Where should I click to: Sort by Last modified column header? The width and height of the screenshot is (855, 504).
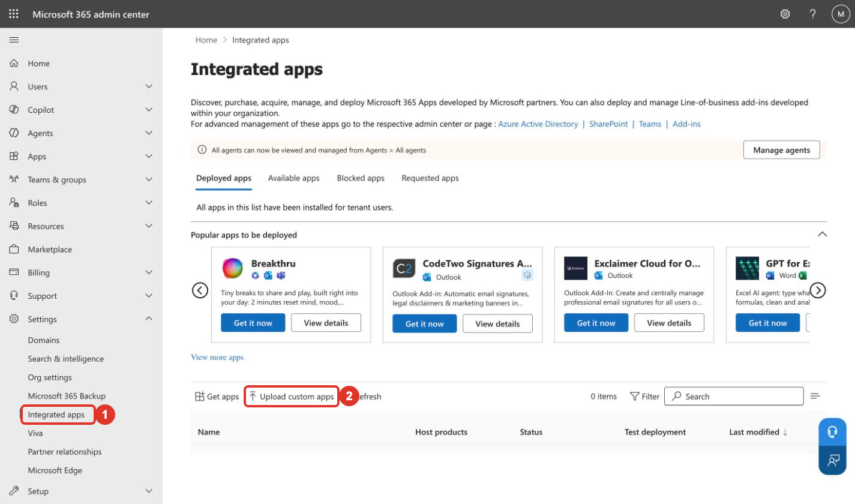click(758, 432)
